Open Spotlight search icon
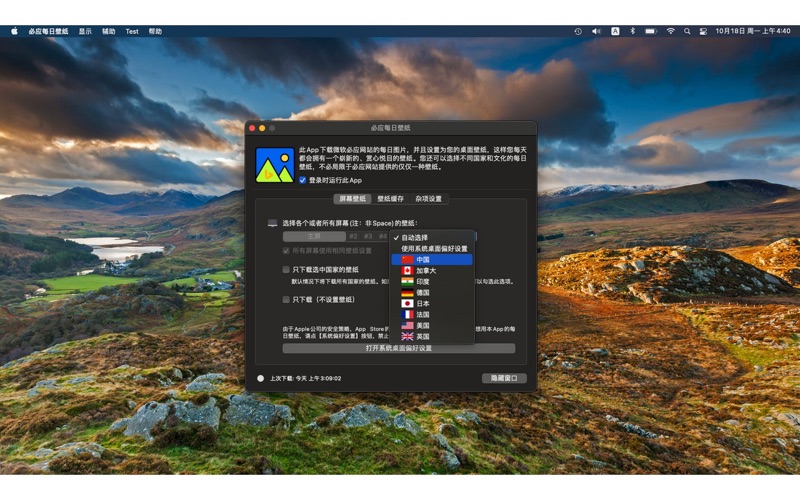This screenshot has width=800, height=500. point(687,31)
